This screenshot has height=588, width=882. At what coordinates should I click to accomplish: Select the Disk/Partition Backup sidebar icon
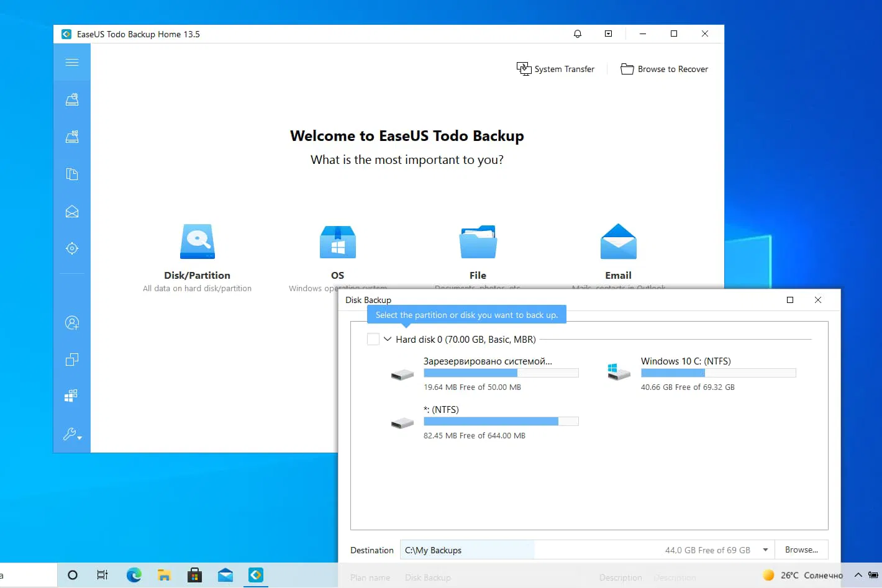click(x=72, y=99)
